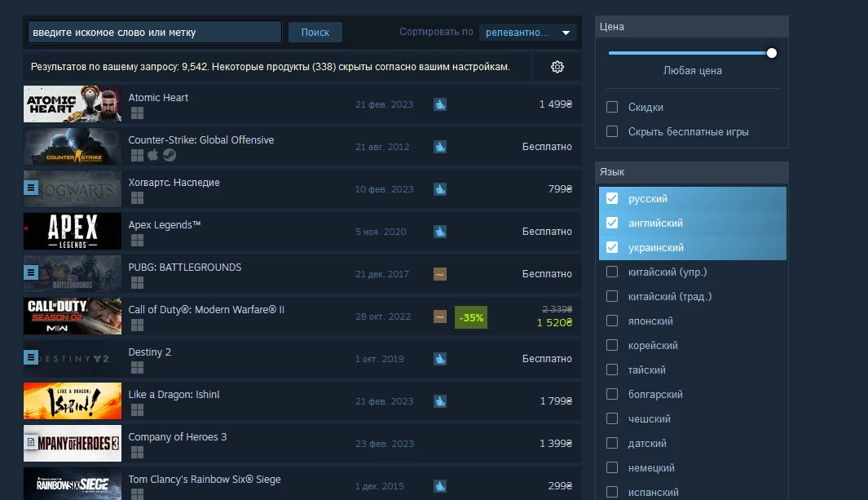The width and height of the screenshot is (868, 500).
Task: Click Atomic Heart positive review thumbs-up icon
Action: coord(440,104)
